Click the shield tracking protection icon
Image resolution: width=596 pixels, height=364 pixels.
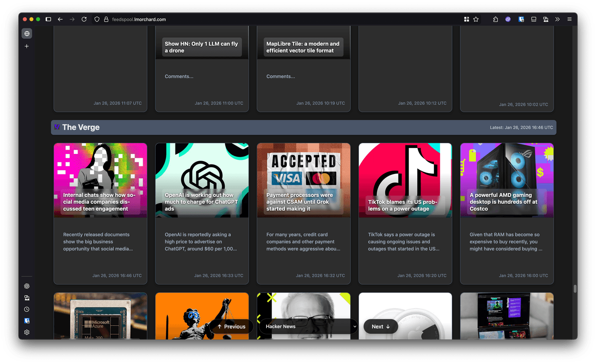[x=97, y=19]
